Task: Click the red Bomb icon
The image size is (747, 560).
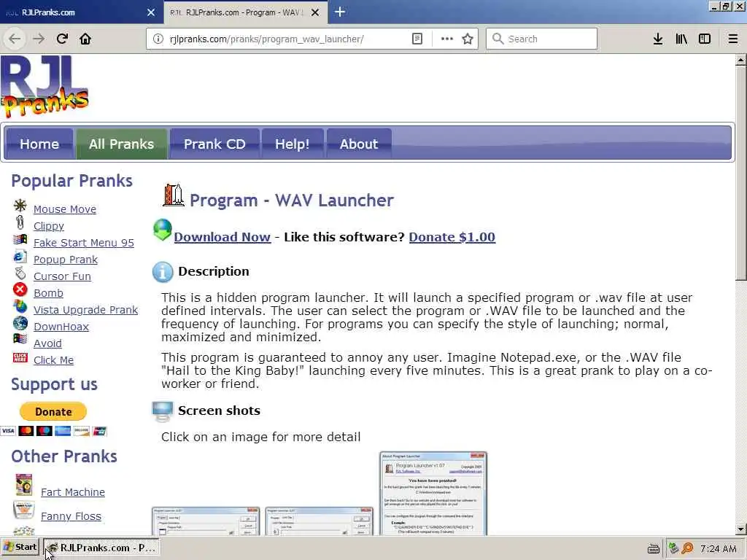Action: 20,289
